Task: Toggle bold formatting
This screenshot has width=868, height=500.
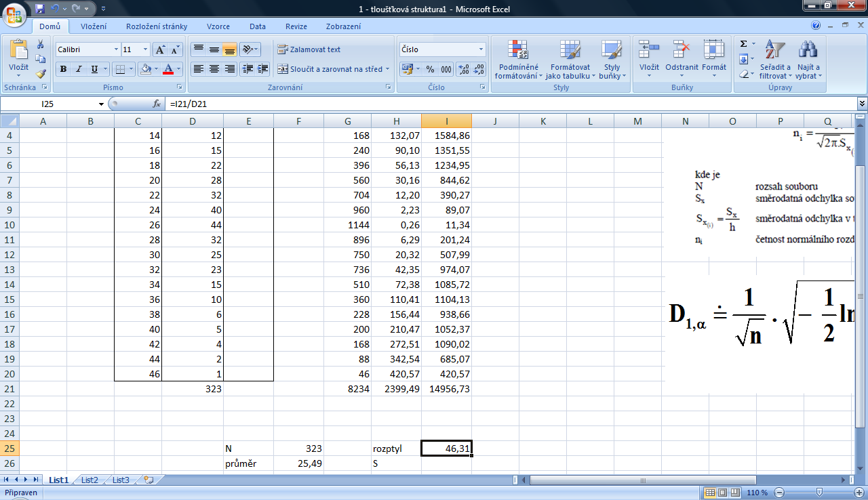Action: [63, 69]
